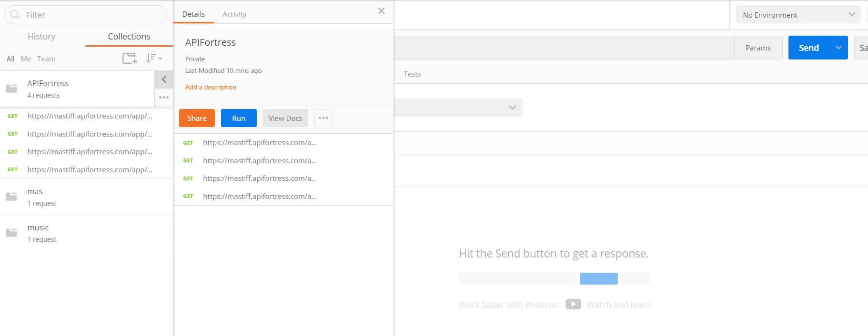Close the collection details panel
868x336 pixels.
381,11
